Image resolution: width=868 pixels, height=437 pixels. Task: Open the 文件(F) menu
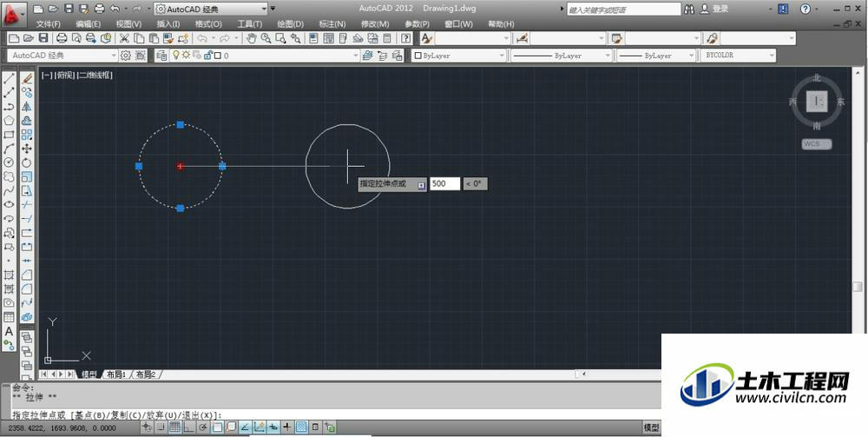(48, 24)
